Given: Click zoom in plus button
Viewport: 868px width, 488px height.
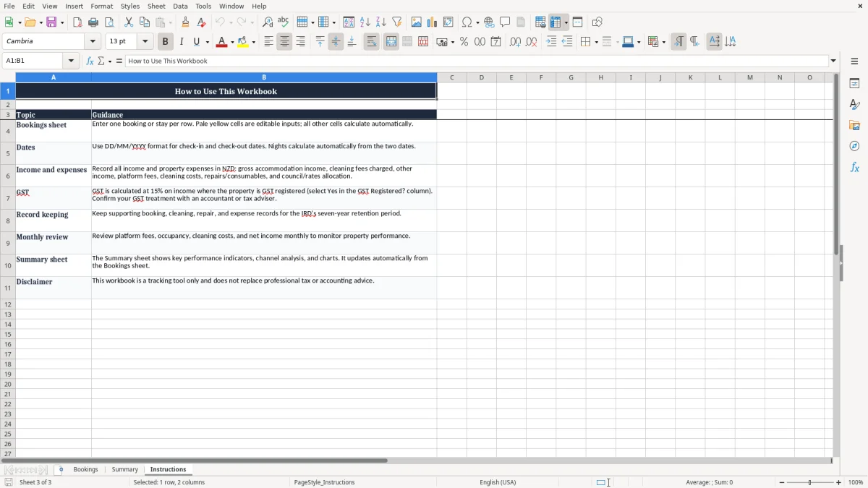Looking at the screenshot, I should (839, 482).
